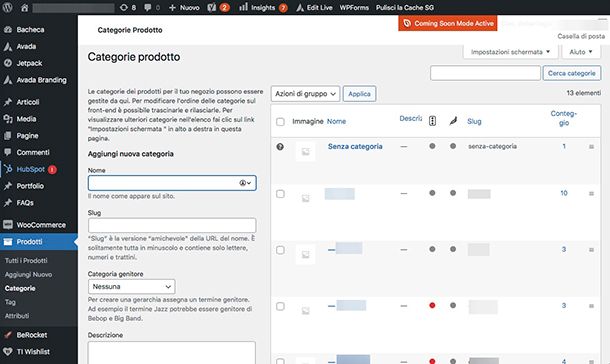Click Cerca categorie button

(x=571, y=73)
